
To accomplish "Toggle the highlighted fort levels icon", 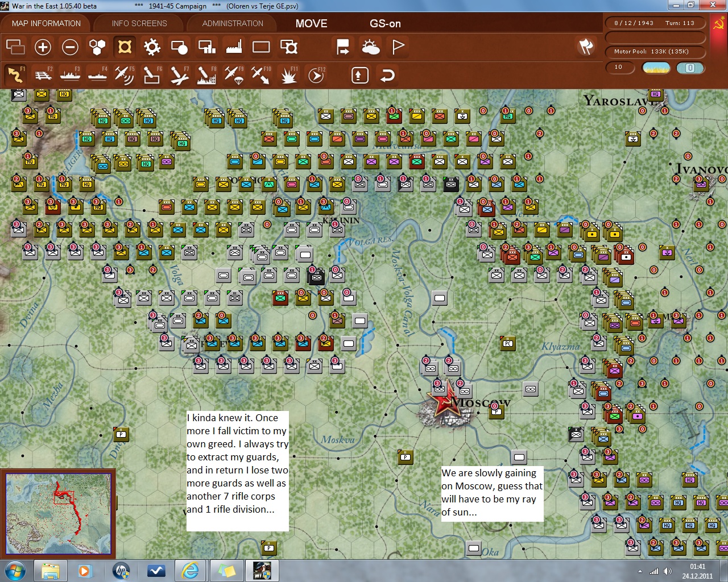I will 125,47.
